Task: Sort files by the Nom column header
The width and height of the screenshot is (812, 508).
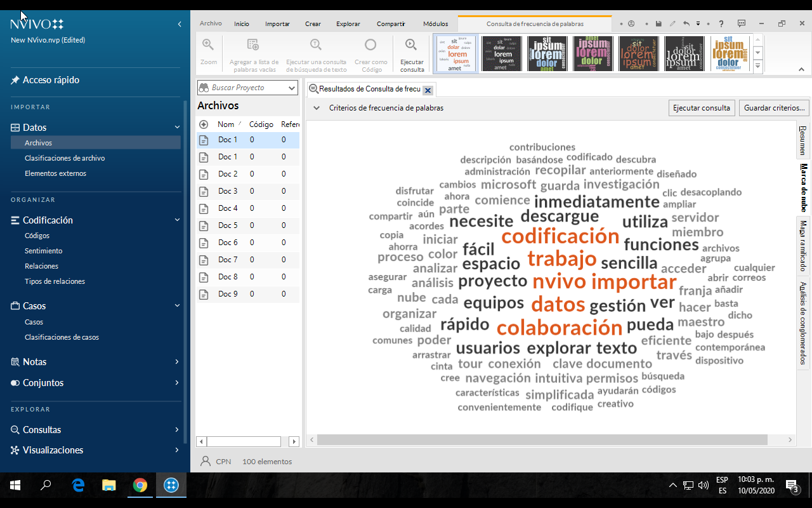Action: 226,124
